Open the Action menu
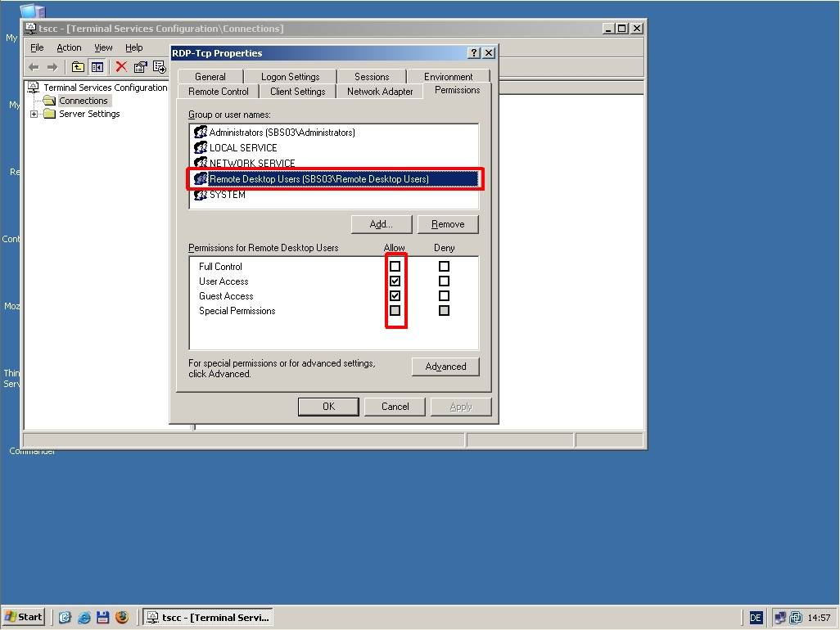The width and height of the screenshot is (840, 630). tap(69, 47)
